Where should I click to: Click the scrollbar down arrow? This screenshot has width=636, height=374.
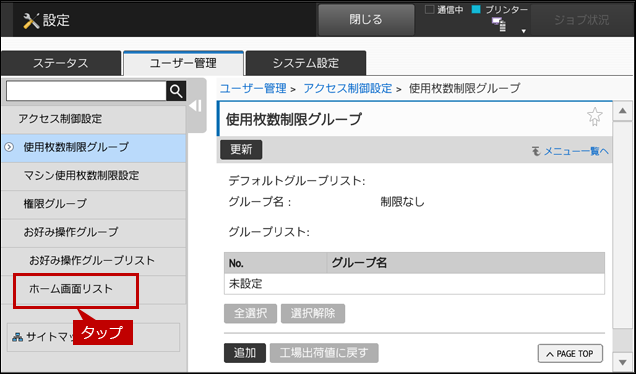click(623, 362)
